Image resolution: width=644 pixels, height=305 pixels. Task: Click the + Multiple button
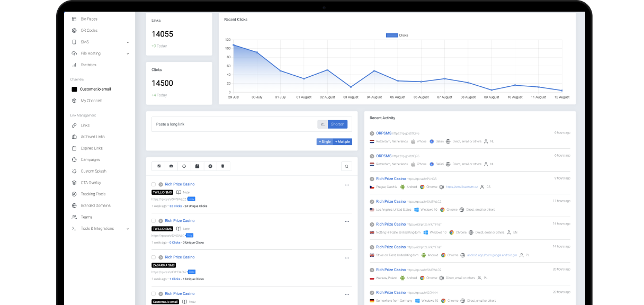pyautogui.click(x=342, y=142)
